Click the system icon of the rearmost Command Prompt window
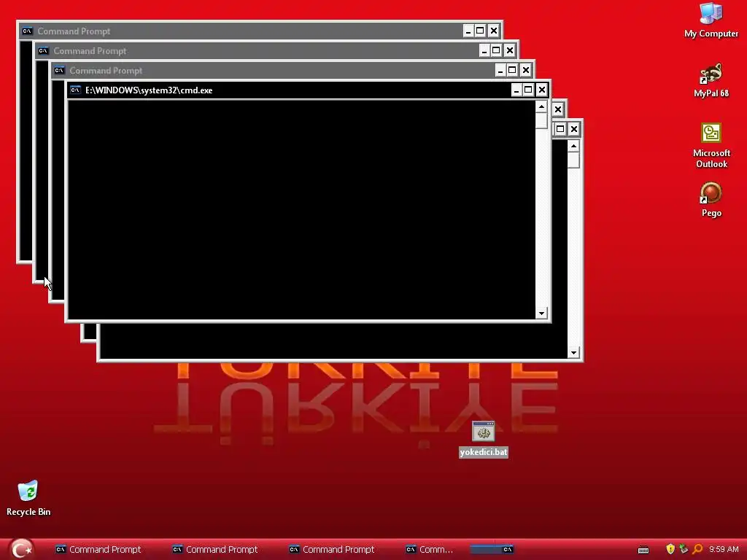Screen dimensions: 747x560 click(x=27, y=31)
